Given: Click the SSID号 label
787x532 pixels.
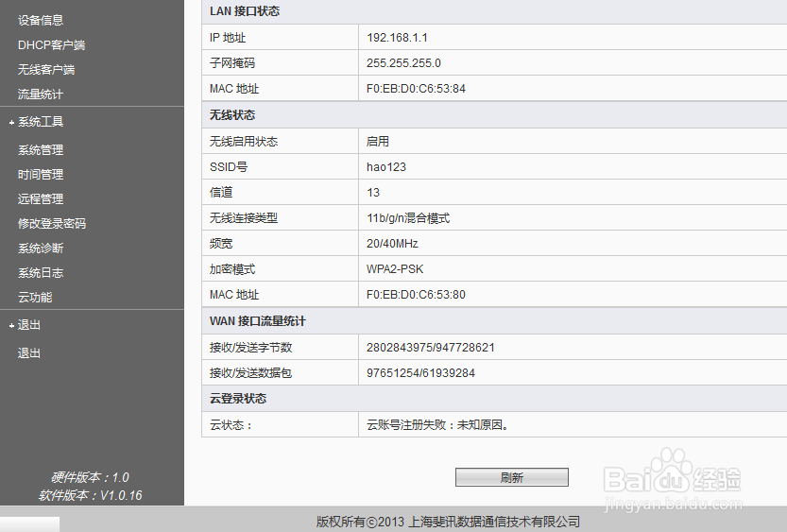Looking at the screenshot, I should point(229,167).
